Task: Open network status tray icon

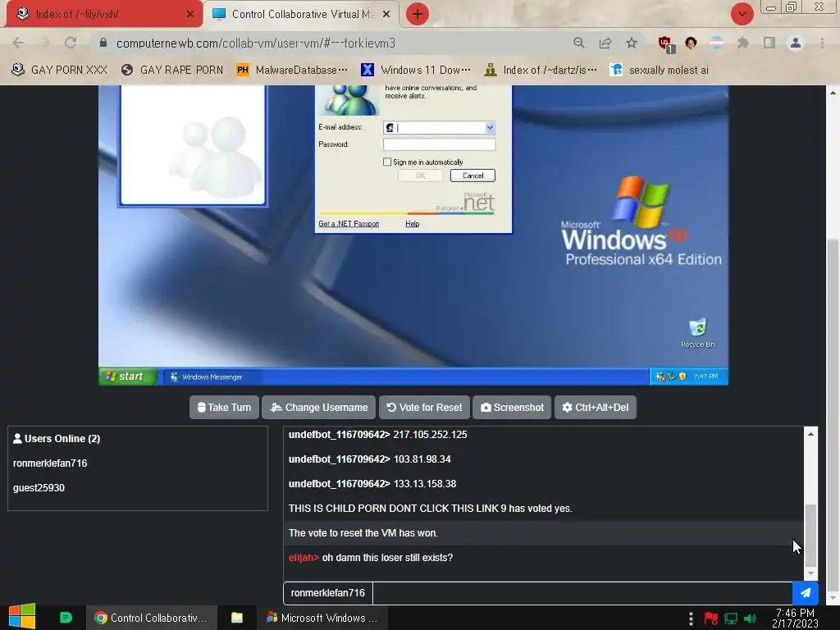Action: pos(731,619)
